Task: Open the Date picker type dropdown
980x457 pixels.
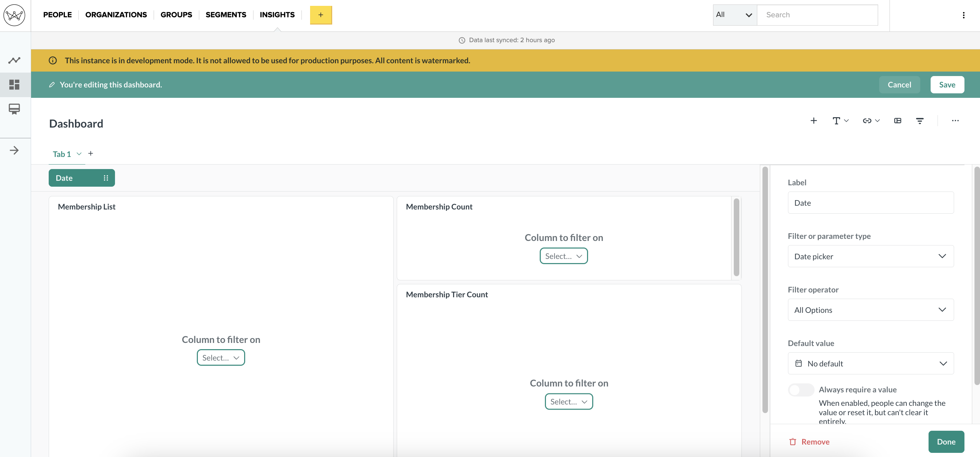Action: click(871, 256)
